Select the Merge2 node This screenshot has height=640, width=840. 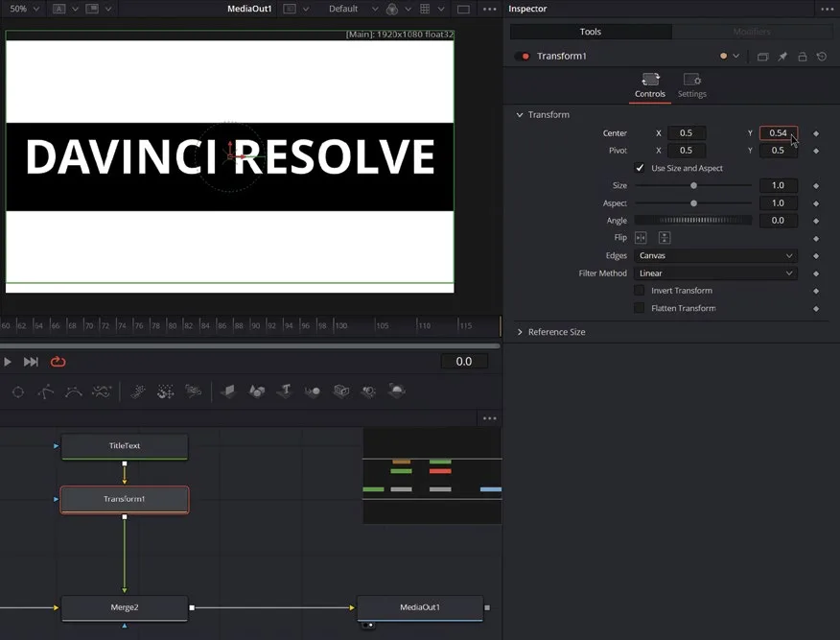tap(125, 607)
